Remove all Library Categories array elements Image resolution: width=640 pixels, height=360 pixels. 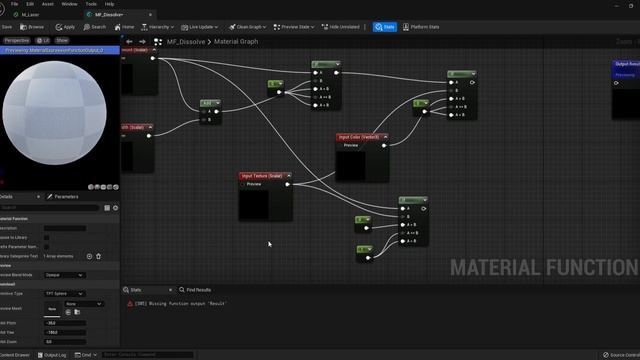tap(98, 256)
